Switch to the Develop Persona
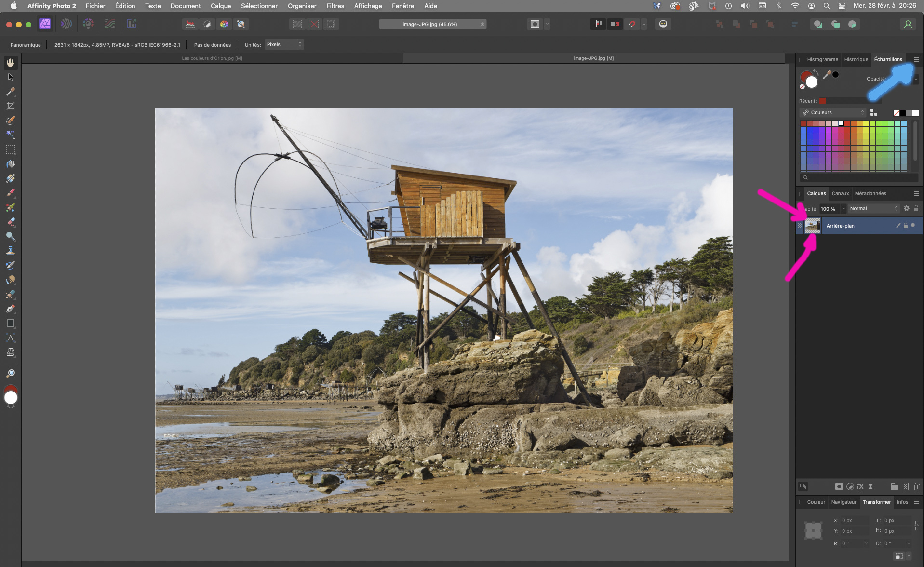924x567 pixels. (x=88, y=24)
